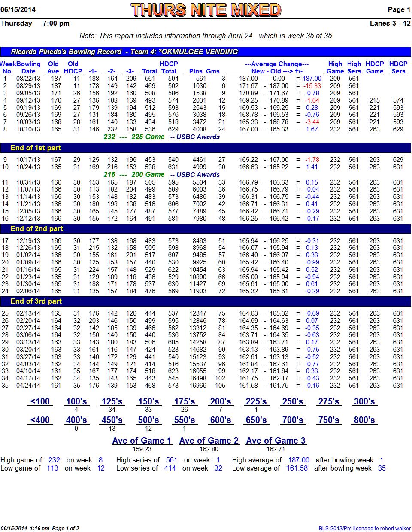
Task: Click the THURS NITE MIXED league title
Action: pyautogui.click(x=206, y=9)
